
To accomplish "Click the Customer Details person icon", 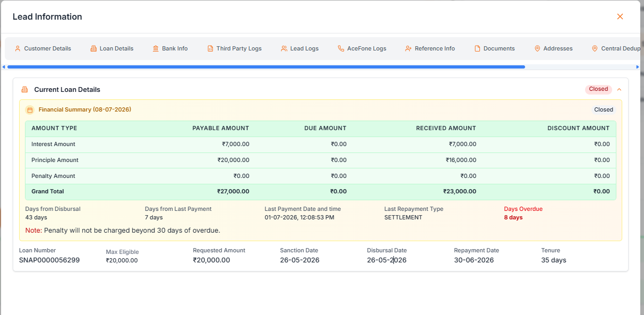I will [18, 48].
